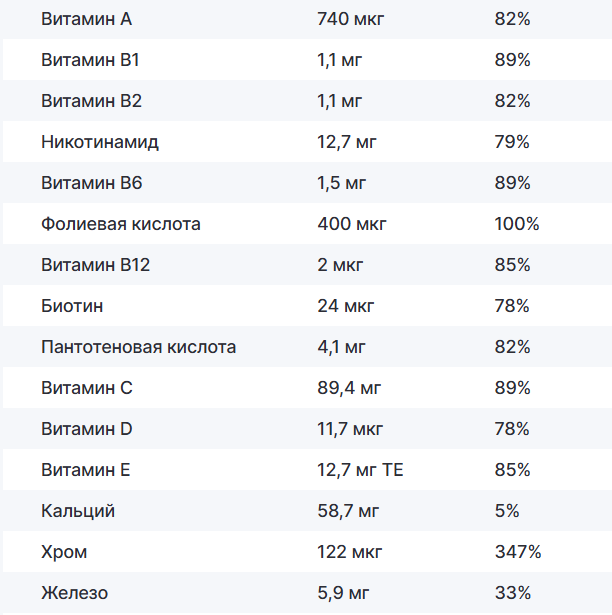Click the Кальций row label
The height and width of the screenshot is (615, 612).
click(x=78, y=511)
